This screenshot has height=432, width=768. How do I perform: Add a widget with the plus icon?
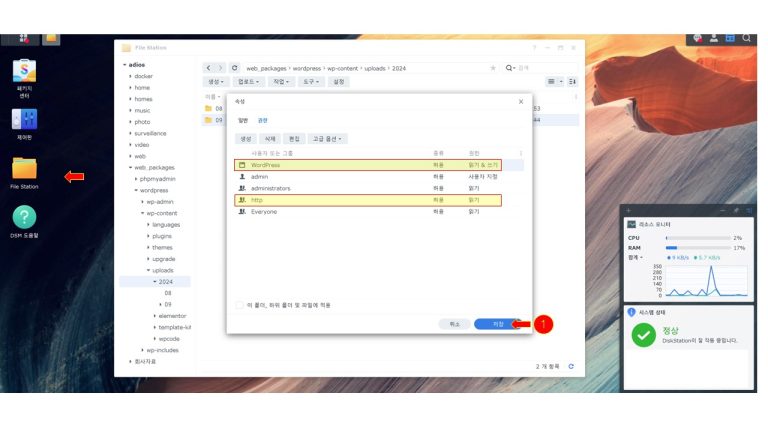tap(628, 211)
